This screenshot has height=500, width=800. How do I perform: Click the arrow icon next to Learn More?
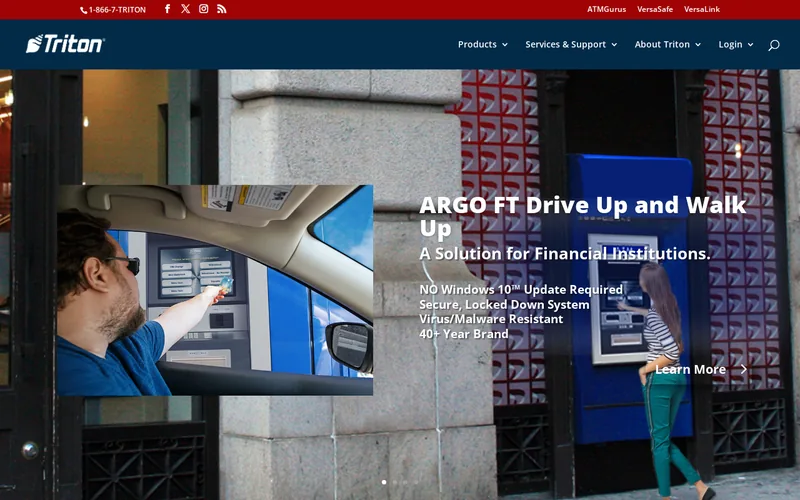point(743,369)
